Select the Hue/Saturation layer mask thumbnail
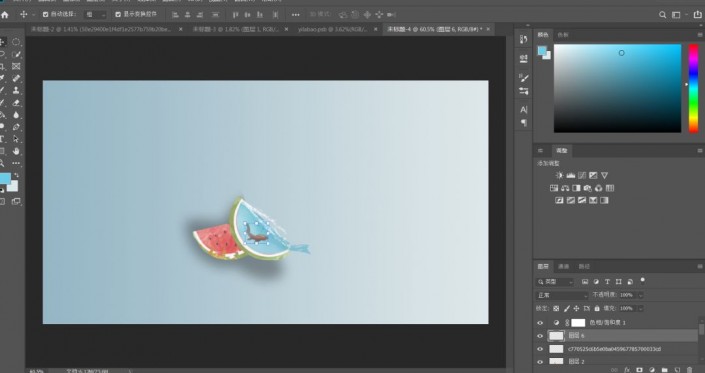 578,323
